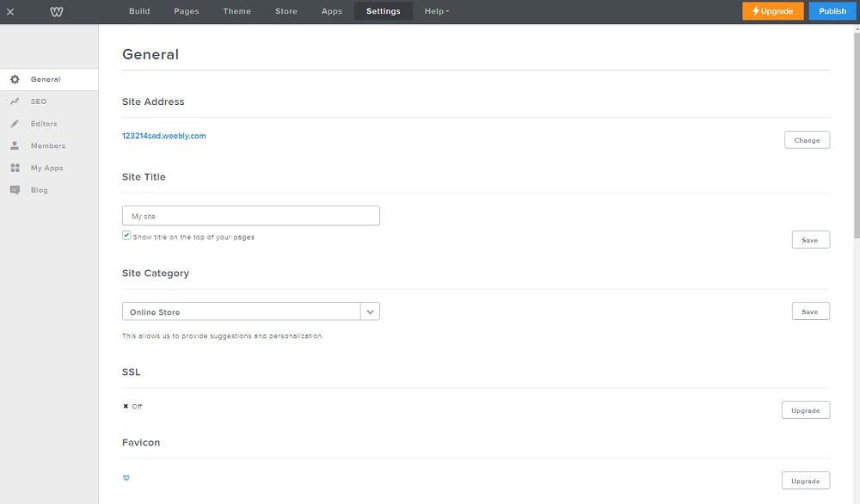Click the Members person icon

[x=15, y=146]
